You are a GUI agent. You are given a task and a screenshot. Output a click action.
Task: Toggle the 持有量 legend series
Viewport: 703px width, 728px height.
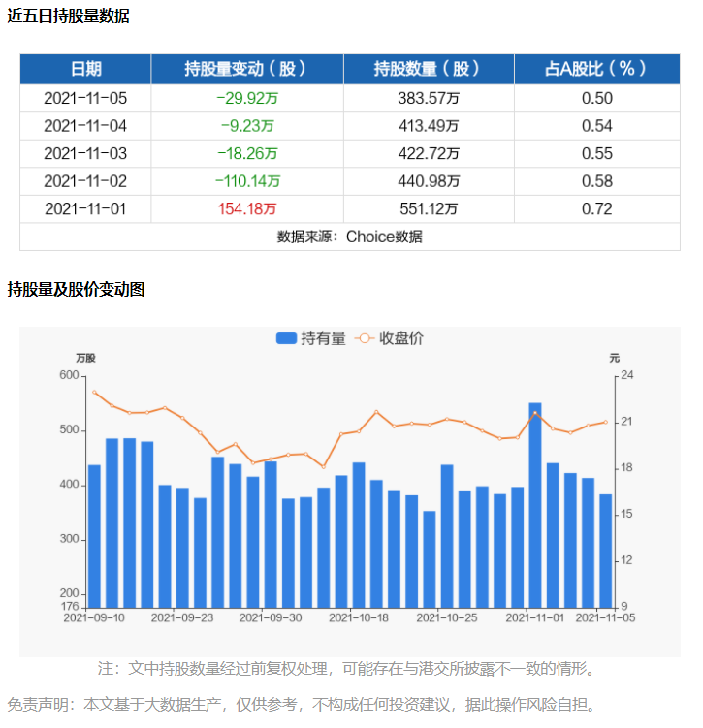pos(310,338)
